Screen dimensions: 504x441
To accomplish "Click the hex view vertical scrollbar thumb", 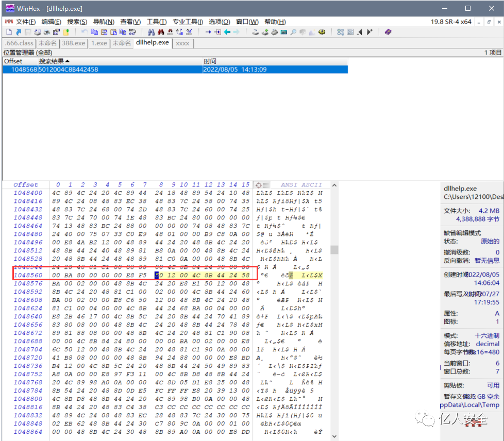I will (x=334, y=250).
